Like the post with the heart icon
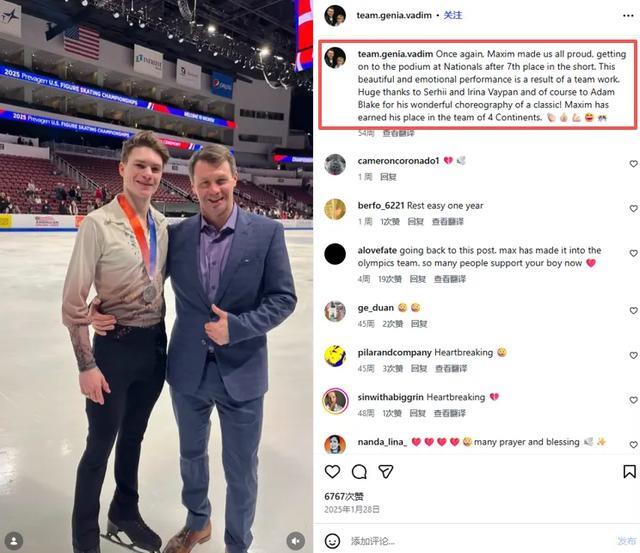This screenshot has width=640, height=553. click(332, 471)
